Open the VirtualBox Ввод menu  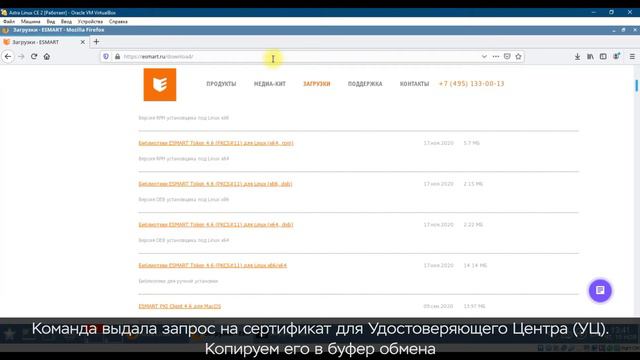(x=66, y=22)
